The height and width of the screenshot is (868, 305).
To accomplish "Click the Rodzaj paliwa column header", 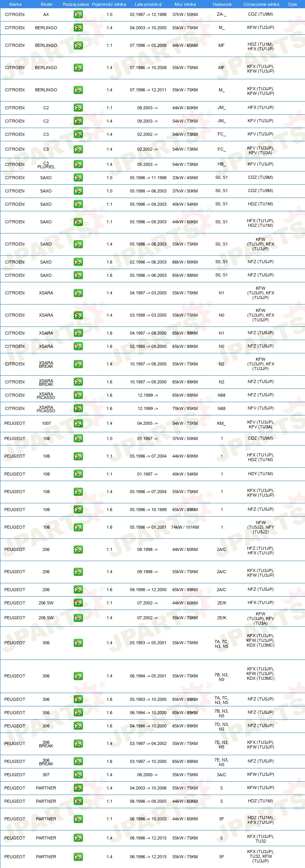I will [x=76, y=4].
